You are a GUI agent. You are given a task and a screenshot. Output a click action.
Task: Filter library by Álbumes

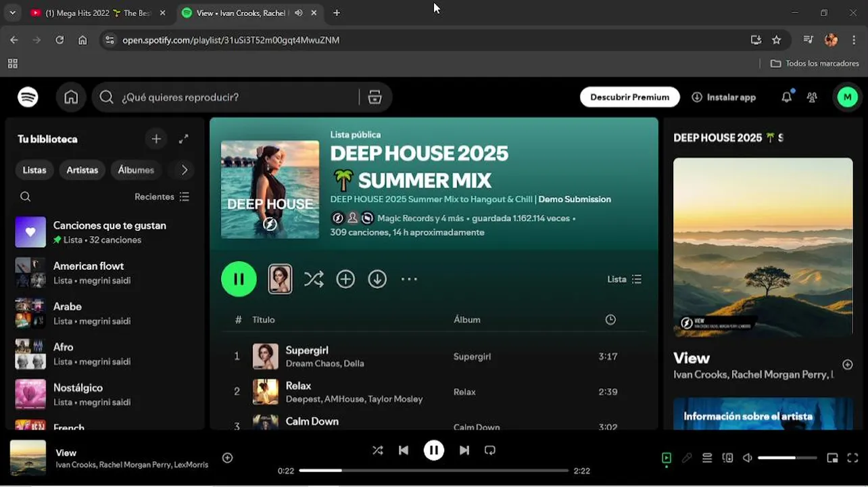click(x=136, y=170)
